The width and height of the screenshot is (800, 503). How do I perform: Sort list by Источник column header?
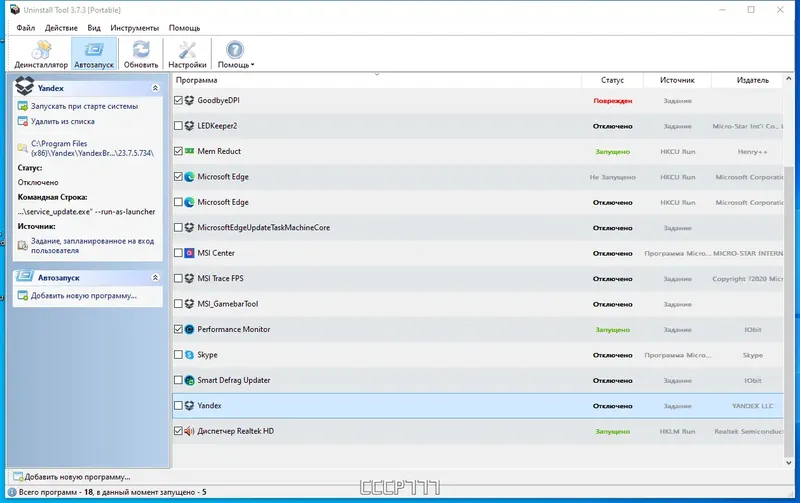(x=677, y=80)
